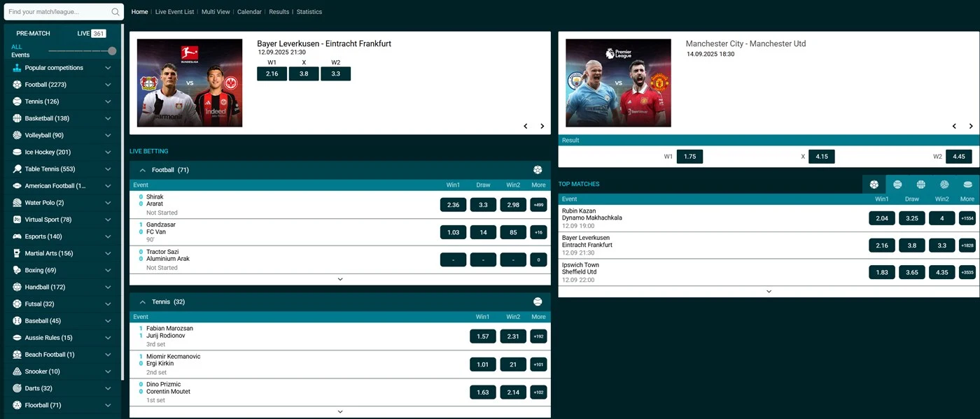The width and height of the screenshot is (980, 419).
Task: Pick W1 odds 2.16 for Bayer Leverkusen banner
Action: click(272, 73)
